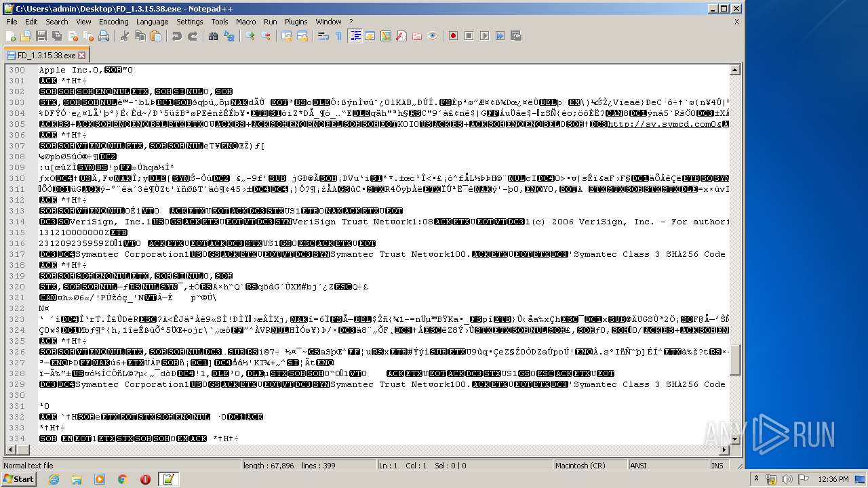Click the Windows Start button
This screenshot has width=868, height=488.
click(18, 479)
